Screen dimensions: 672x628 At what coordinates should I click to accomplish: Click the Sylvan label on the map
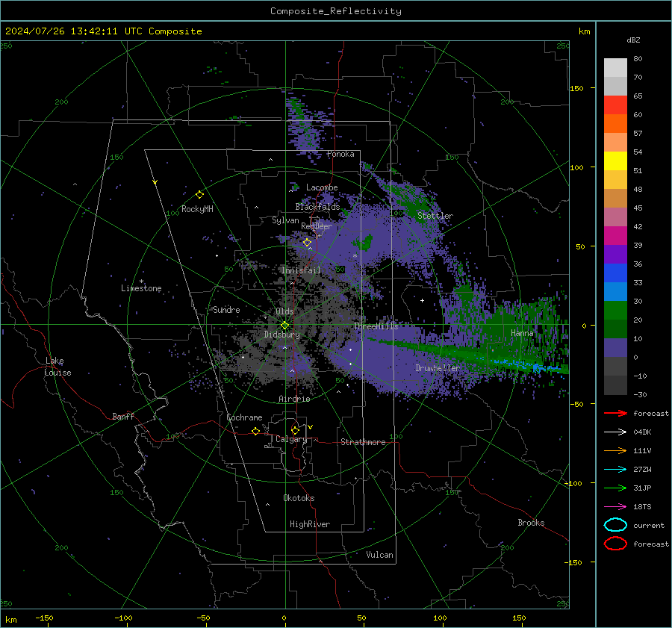point(285,220)
